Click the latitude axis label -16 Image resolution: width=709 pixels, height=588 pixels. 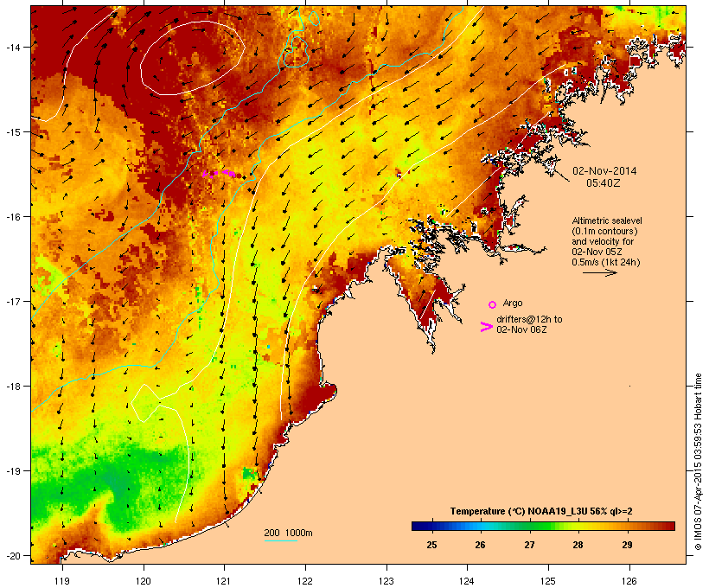click(x=12, y=217)
